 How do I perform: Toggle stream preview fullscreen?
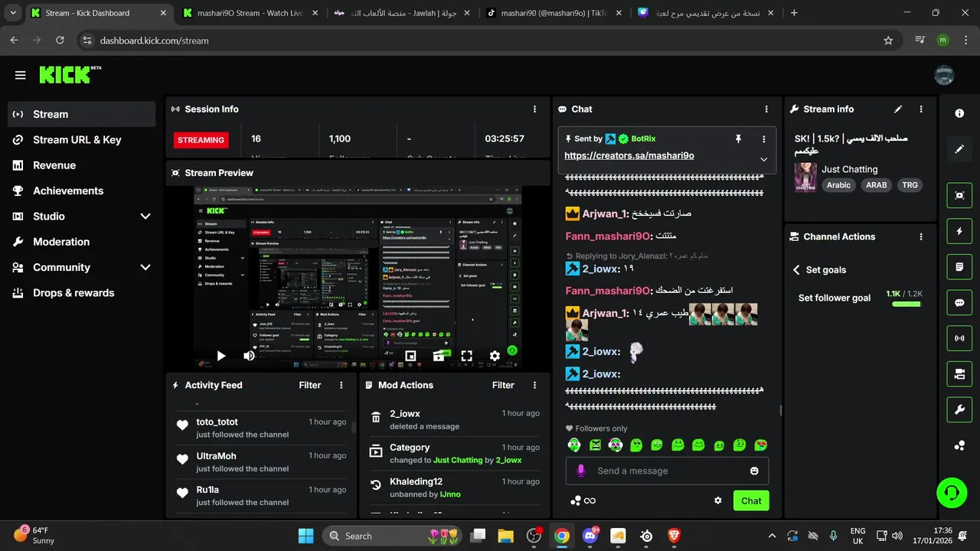[x=466, y=356]
